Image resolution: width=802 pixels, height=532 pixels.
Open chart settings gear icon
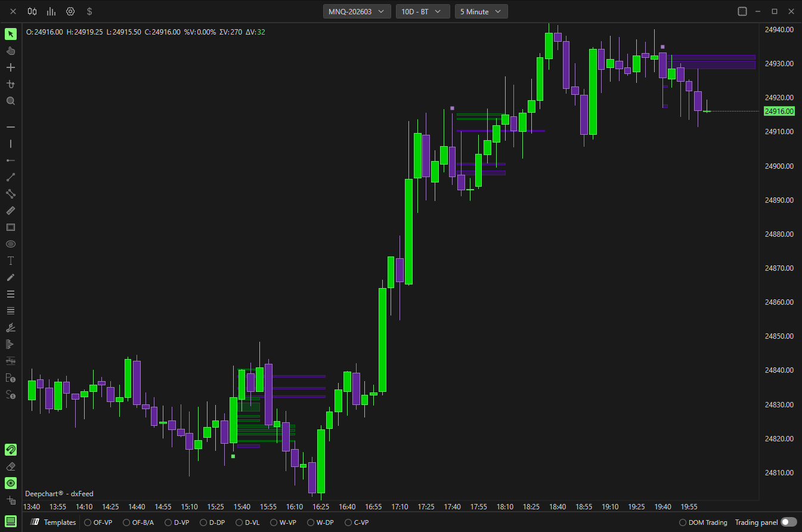pyautogui.click(x=70, y=11)
